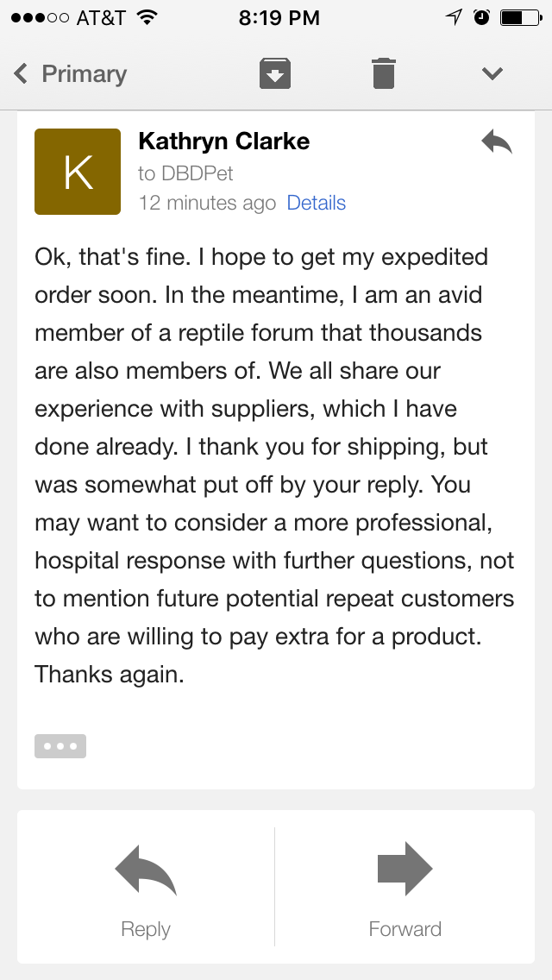
Task: Tap the alarm clock status icon
Action: click(x=481, y=17)
